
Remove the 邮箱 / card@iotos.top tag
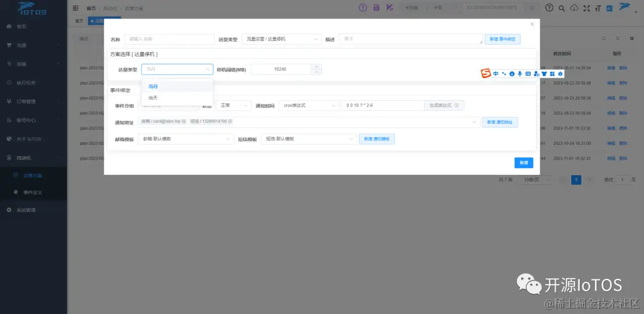184,122
